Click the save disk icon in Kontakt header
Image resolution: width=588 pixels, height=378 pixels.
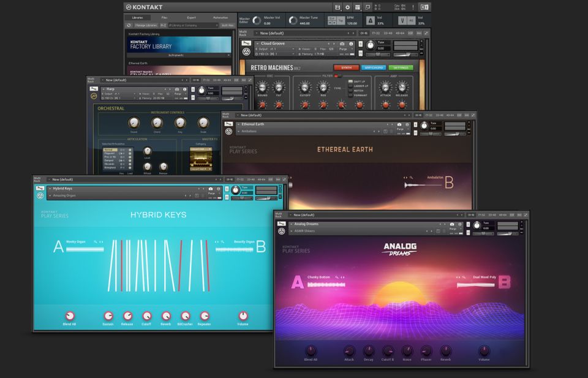tap(337, 7)
